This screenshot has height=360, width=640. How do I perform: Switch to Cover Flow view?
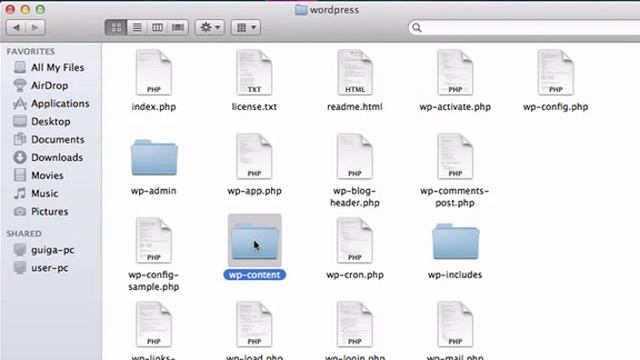[178, 27]
